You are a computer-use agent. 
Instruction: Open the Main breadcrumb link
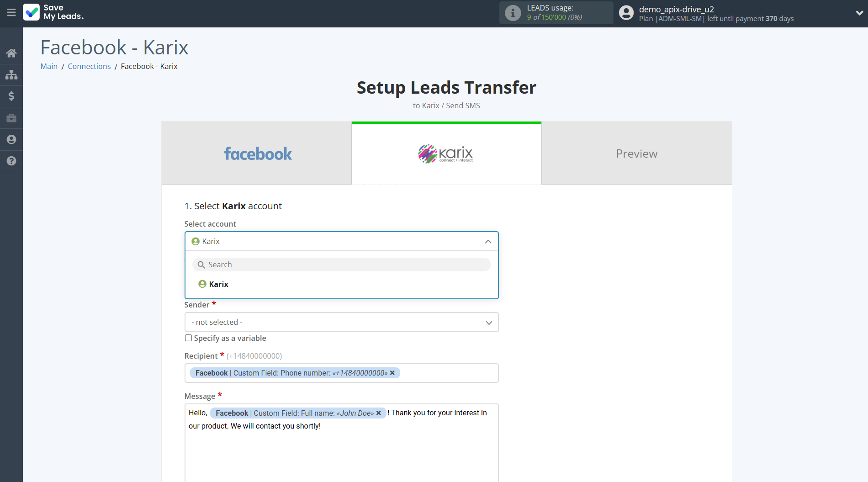point(48,66)
